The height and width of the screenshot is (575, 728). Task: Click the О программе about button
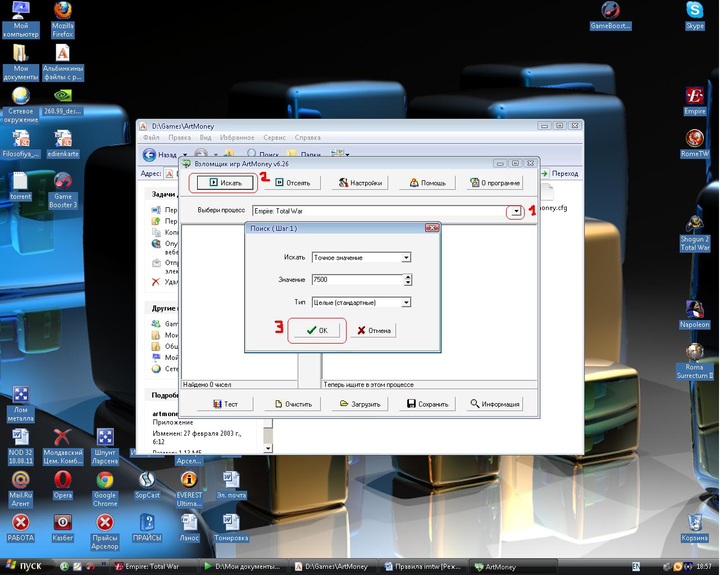click(x=494, y=182)
